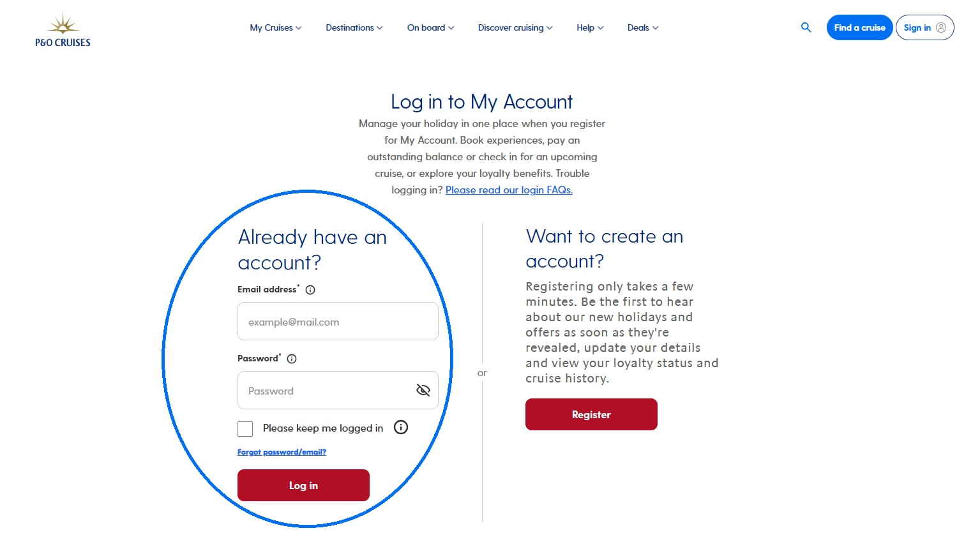980x551 pixels.
Task: Click the Password info icon
Action: coord(292,359)
